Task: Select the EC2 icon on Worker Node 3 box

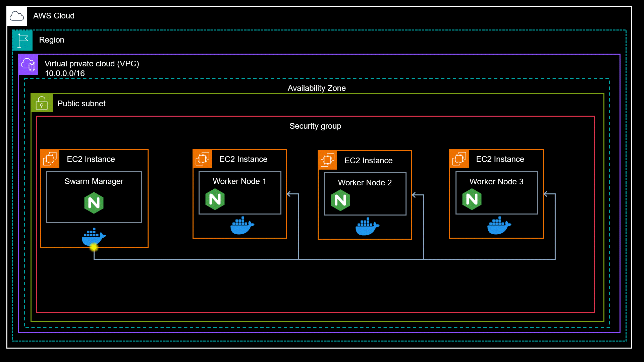Action: tap(459, 159)
